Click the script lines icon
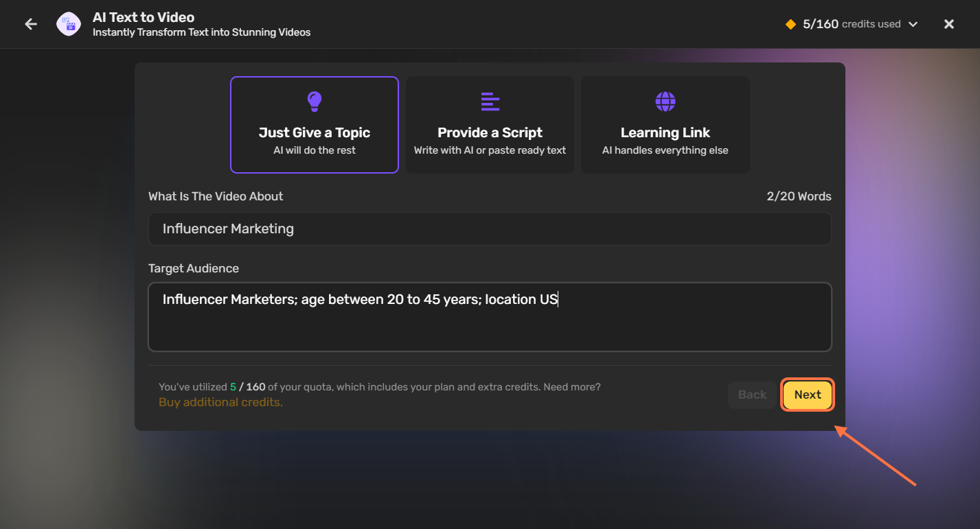 [x=490, y=102]
